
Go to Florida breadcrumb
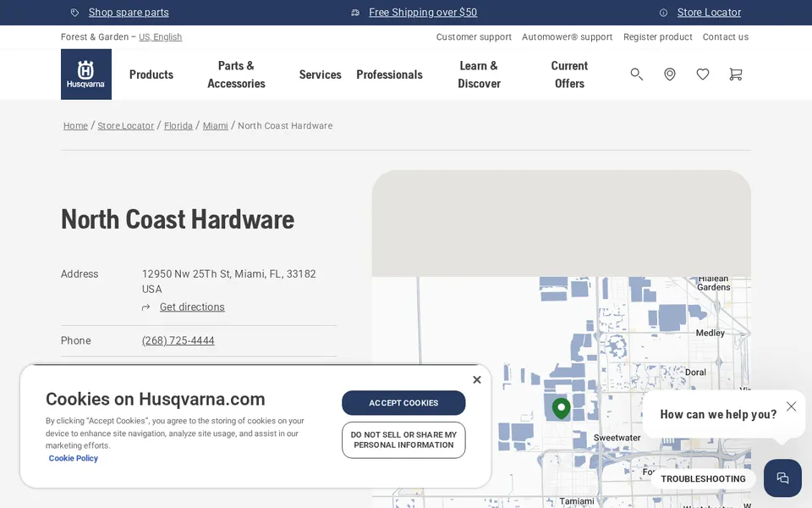tap(178, 125)
